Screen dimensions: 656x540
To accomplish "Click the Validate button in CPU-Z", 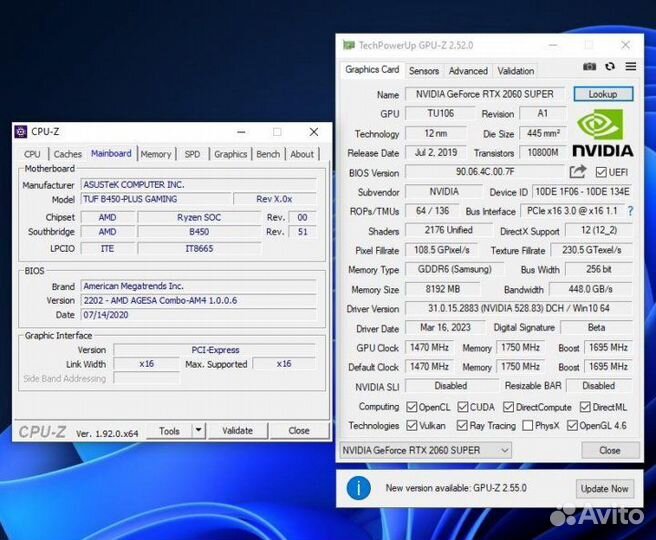I will coord(237,430).
